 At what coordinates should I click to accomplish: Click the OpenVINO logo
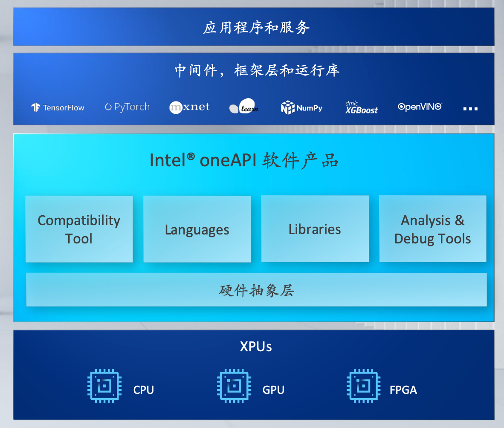click(420, 107)
